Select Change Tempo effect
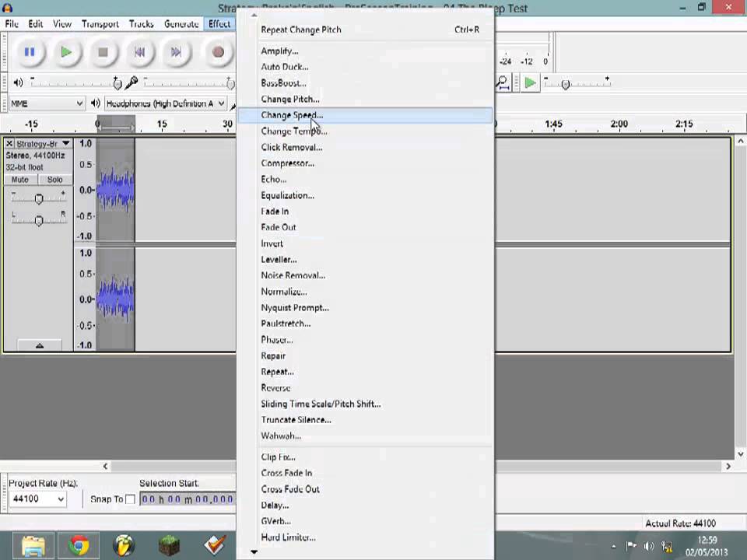 [366, 131]
